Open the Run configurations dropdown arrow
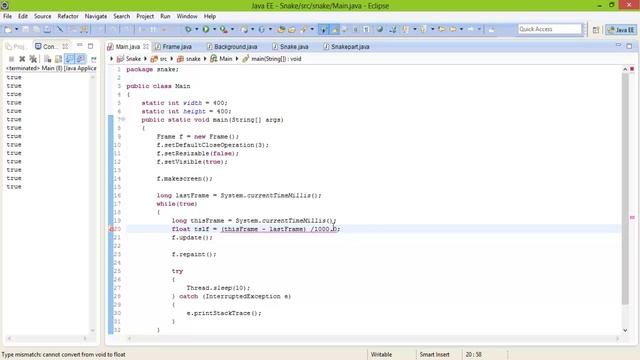 [x=214, y=29]
